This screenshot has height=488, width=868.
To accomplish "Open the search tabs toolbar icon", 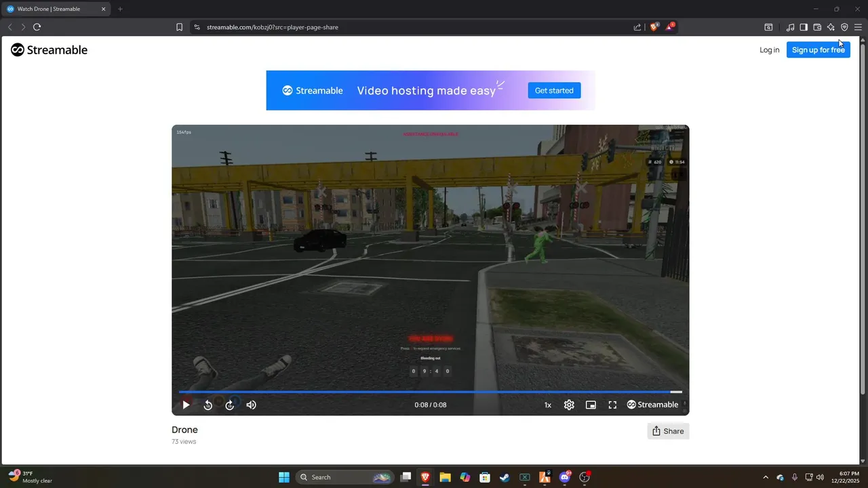I will point(768,27).
